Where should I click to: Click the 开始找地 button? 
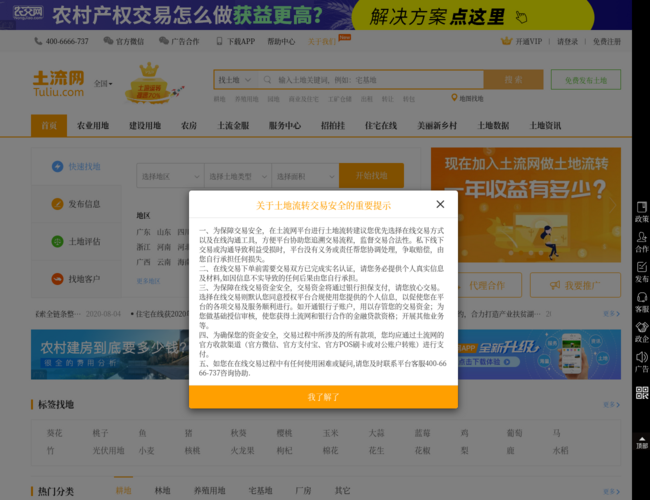click(x=371, y=176)
